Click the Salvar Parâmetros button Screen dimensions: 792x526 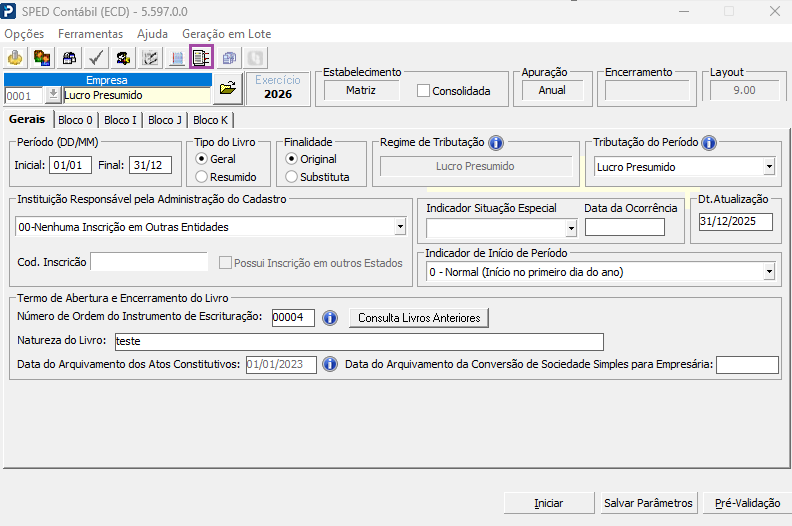coord(648,503)
